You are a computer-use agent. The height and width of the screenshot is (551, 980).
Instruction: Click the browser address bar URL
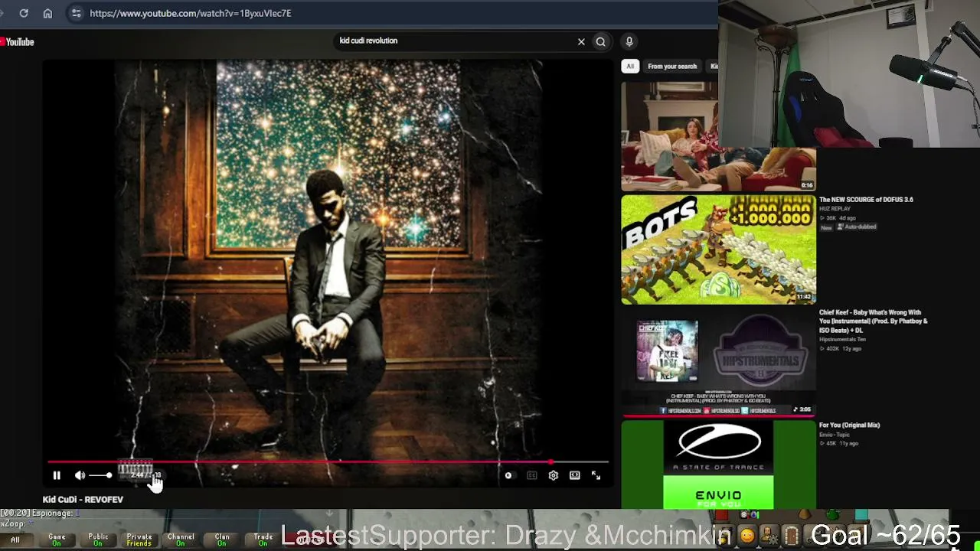pyautogui.click(x=191, y=13)
